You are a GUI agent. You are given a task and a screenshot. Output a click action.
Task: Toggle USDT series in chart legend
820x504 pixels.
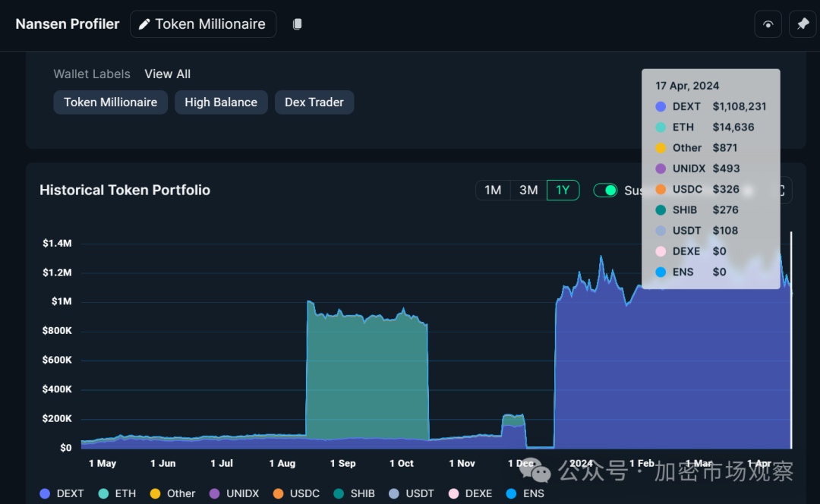coord(412,493)
